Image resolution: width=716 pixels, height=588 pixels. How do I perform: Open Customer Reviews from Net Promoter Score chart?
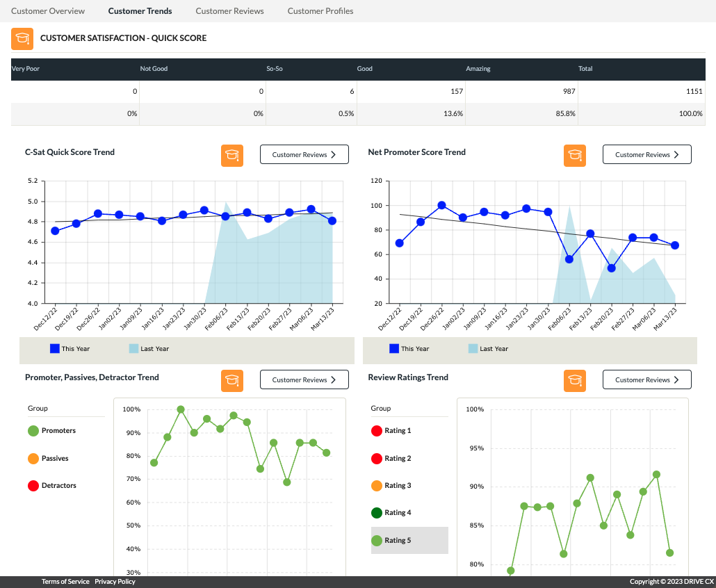click(x=647, y=155)
